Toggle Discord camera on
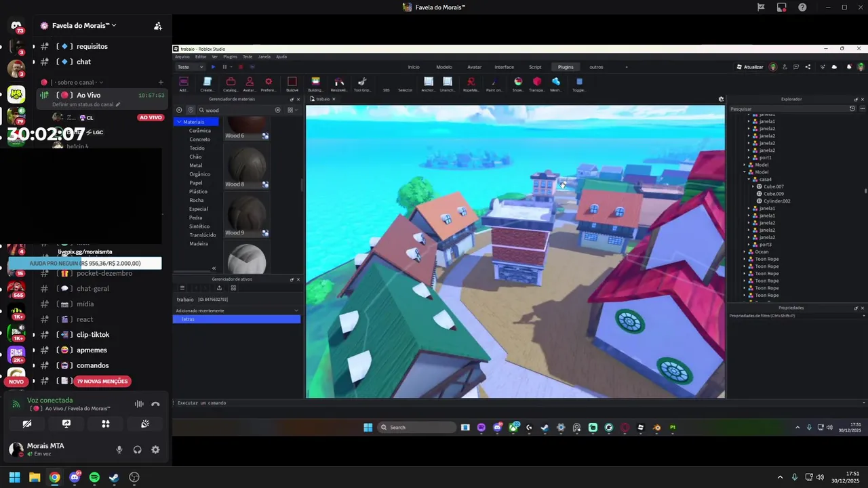Viewport: 868px width, 488px height. [x=27, y=424]
